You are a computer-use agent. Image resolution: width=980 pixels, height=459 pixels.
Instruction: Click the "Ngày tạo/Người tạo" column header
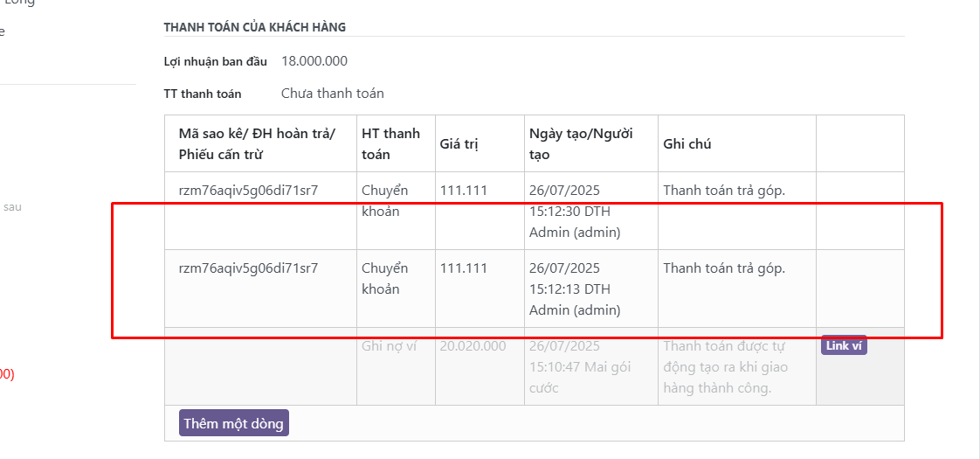coord(581,144)
